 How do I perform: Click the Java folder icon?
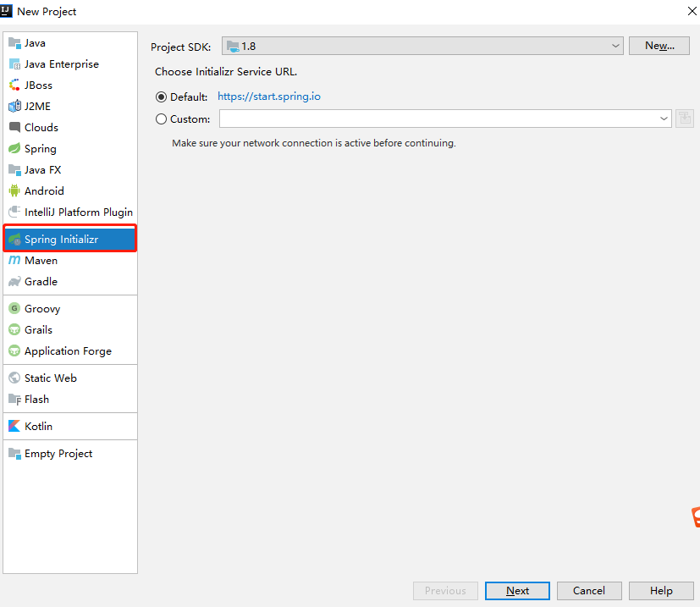tap(14, 43)
